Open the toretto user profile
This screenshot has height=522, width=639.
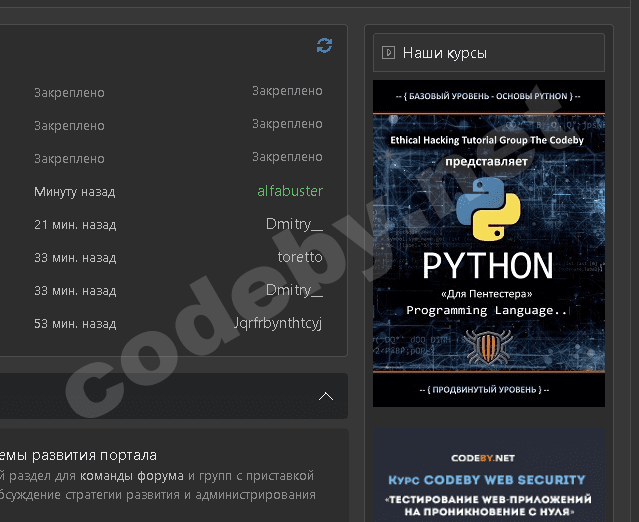pyautogui.click(x=300, y=257)
